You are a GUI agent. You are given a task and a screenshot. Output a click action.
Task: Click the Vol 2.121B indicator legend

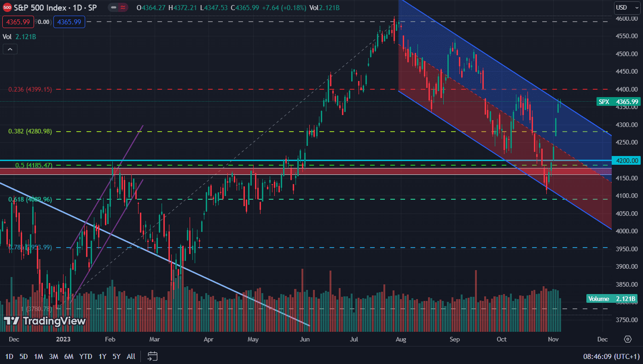(x=19, y=37)
